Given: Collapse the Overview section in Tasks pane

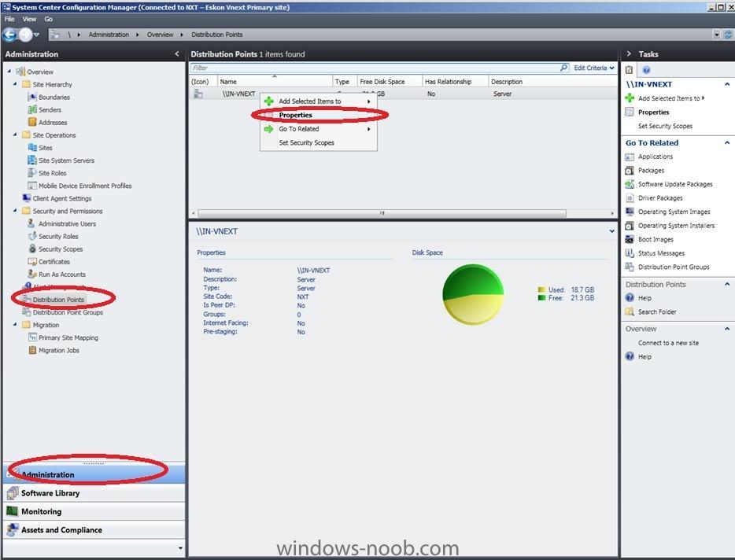Looking at the screenshot, I should pyautogui.click(x=727, y=329).
